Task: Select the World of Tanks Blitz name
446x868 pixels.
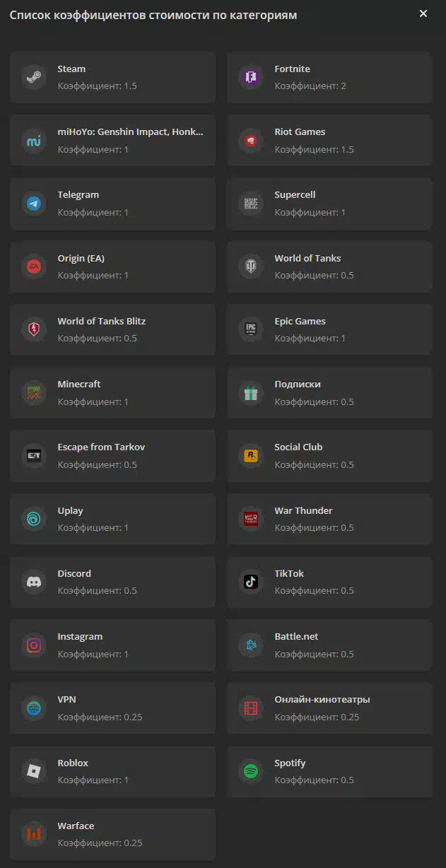Action: [101, 321]
